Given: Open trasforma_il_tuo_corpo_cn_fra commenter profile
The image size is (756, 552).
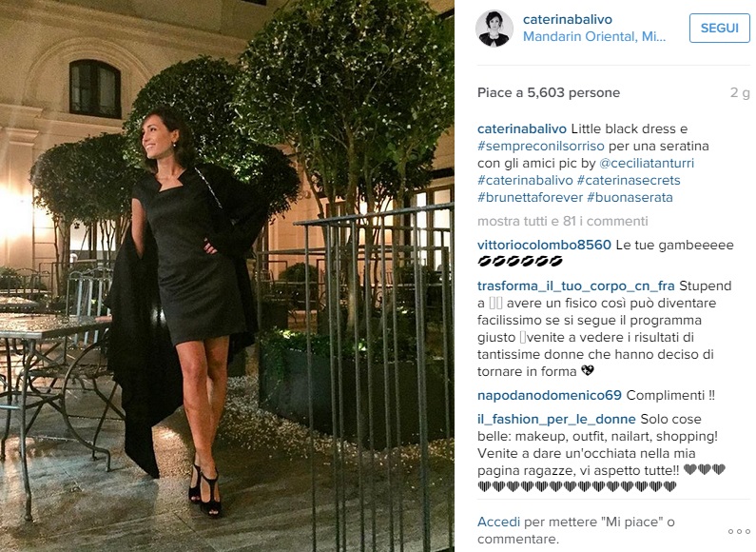Looking at the screenshot, I should [575, 286].
